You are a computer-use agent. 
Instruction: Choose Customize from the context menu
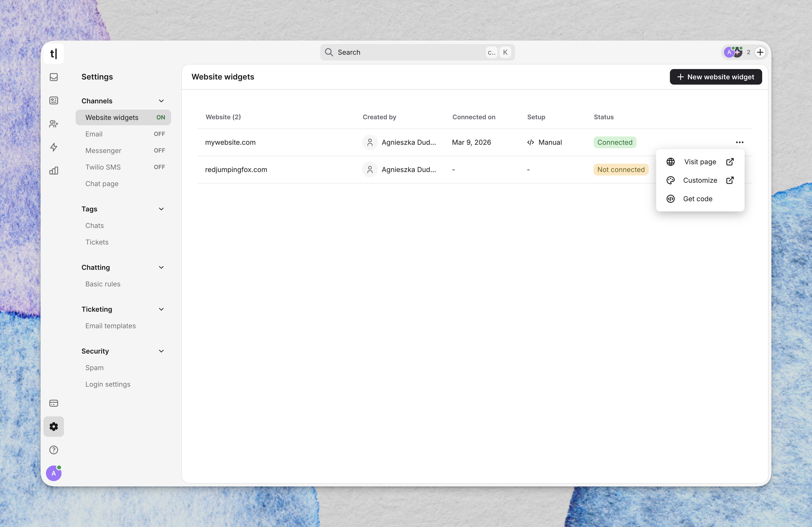coord(700,180)
